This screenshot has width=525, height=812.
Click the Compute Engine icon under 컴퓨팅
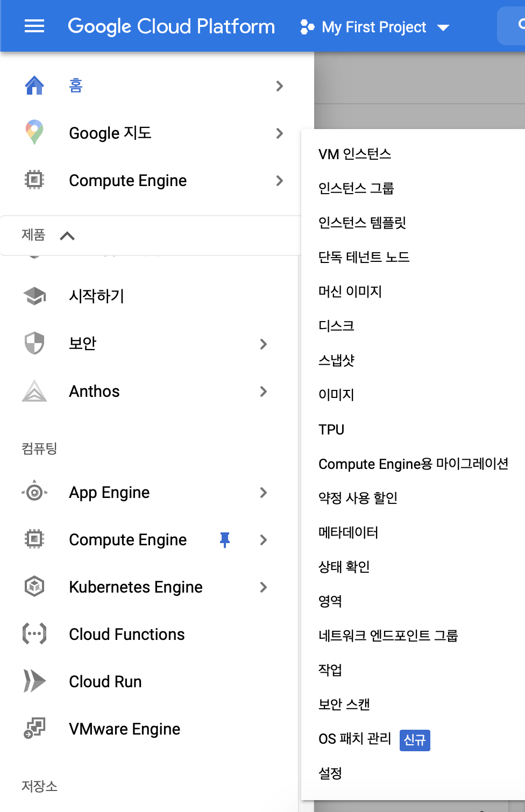(x=34, y=539)
